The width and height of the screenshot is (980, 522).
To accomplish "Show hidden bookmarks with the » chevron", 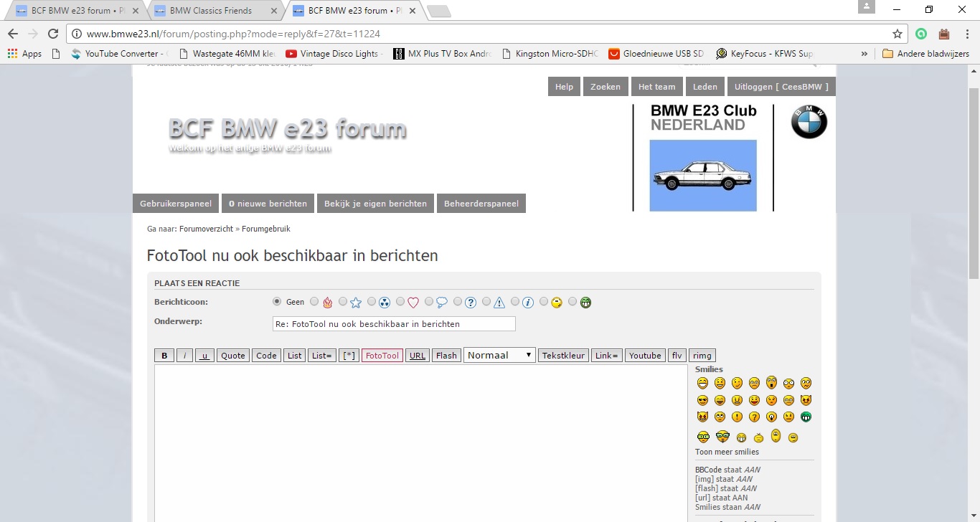I will pos(864,54).
